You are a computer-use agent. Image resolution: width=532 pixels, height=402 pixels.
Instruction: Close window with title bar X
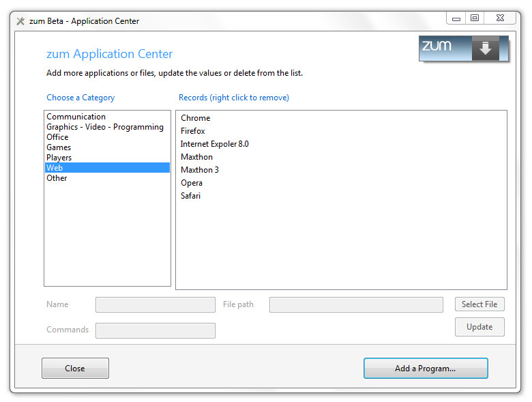(500, 18)
